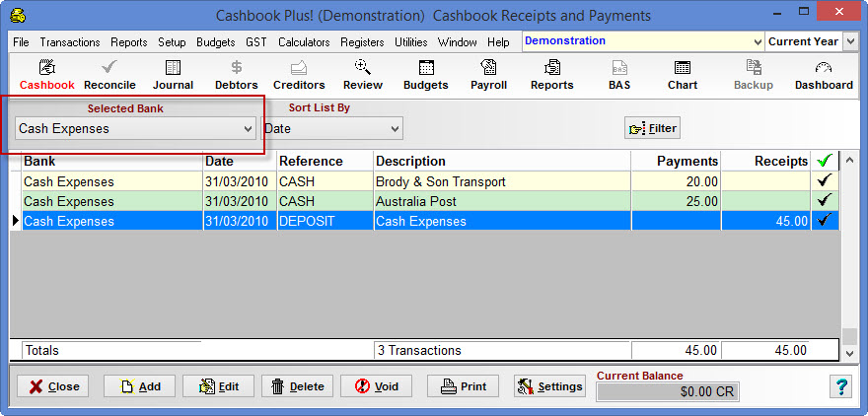Click the Void button
Viewport: 868px width, 416px height.
pyautogui.click(x=377, y=386)
